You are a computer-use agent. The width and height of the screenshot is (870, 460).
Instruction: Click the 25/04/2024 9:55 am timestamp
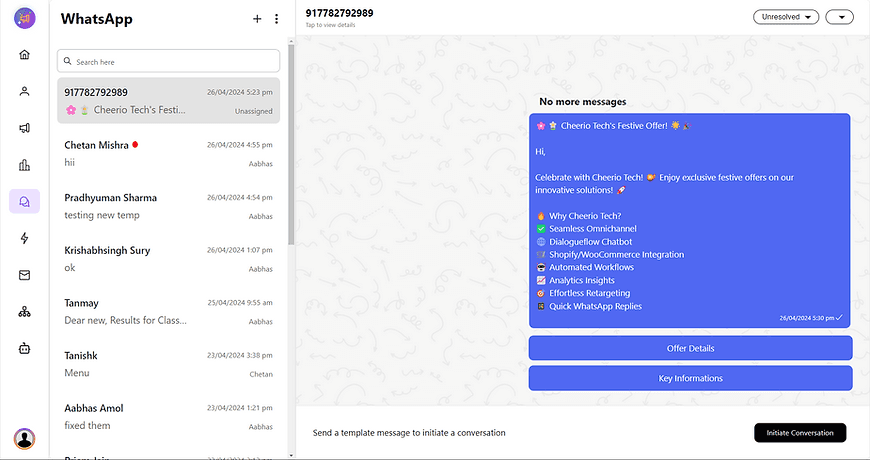click(240, 303)
